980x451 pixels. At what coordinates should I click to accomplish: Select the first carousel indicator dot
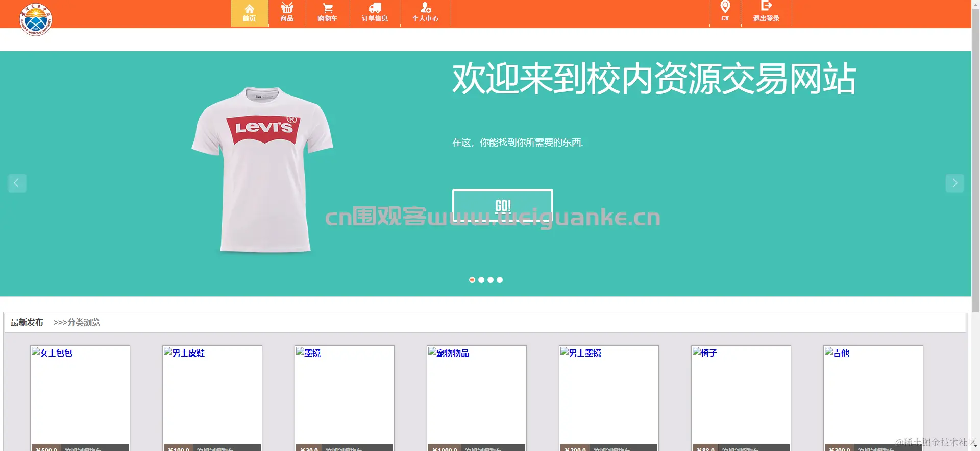[472, 280]
